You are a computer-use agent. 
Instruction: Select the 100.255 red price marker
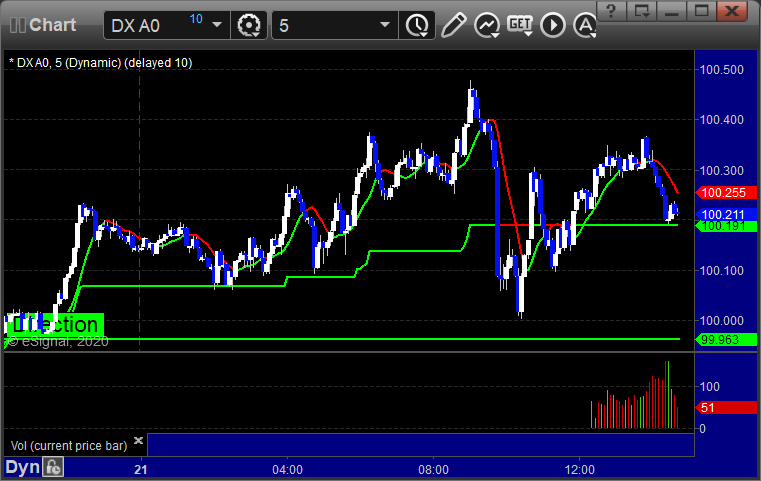(726, 193)
